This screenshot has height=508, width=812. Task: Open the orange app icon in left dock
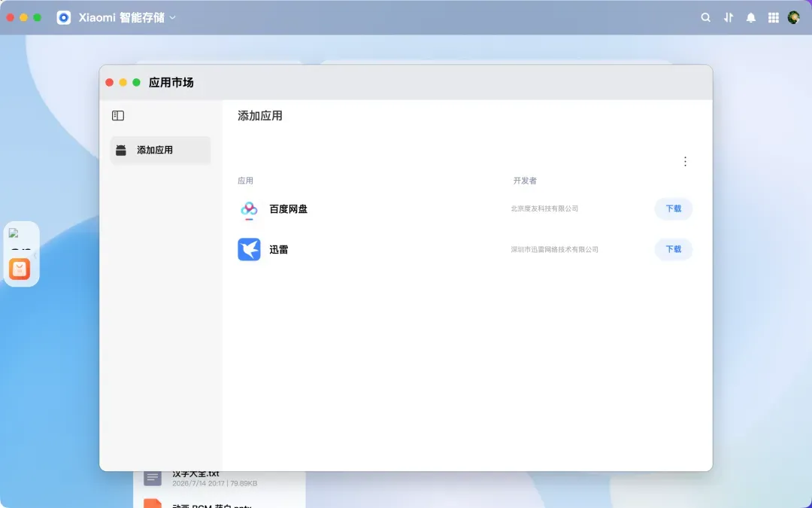click(x=20, y=269)
